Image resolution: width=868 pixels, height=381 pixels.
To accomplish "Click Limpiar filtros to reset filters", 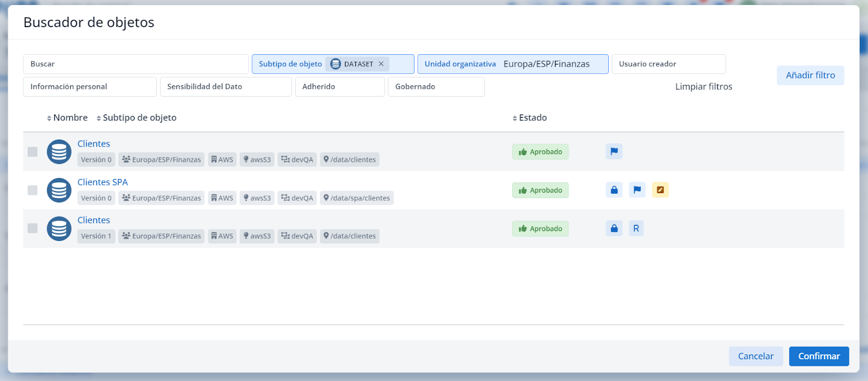I will point(703,87).
